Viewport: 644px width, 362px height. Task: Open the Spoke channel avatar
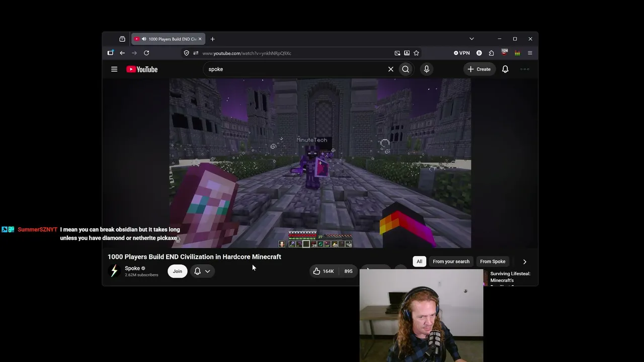(x=114, y=271)
